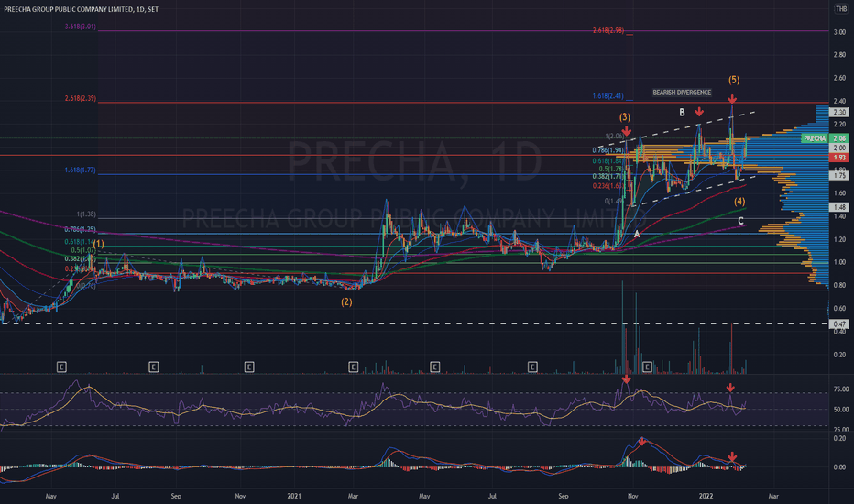Click the 0.786(1.94) Fibonacci label

pos(608,150)
